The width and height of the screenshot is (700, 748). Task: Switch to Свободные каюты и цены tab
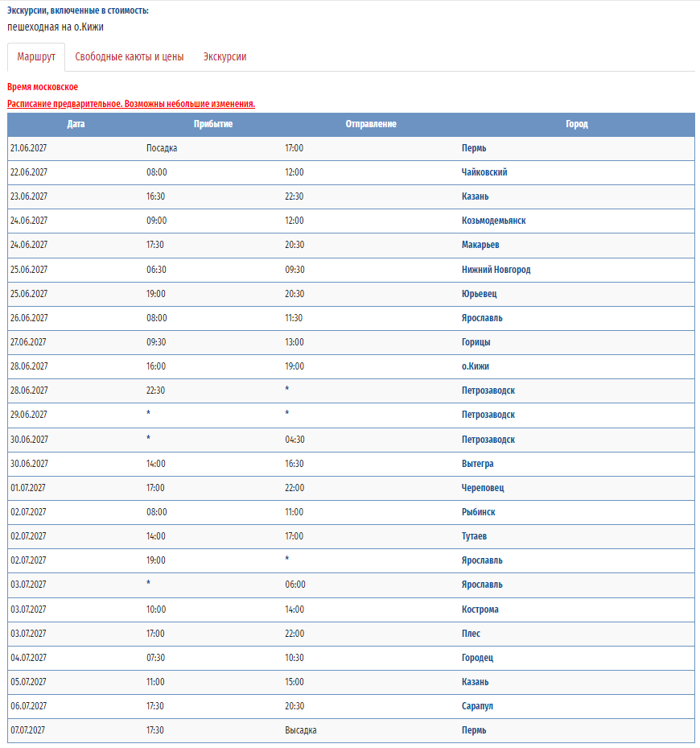[x=130, y=57]
